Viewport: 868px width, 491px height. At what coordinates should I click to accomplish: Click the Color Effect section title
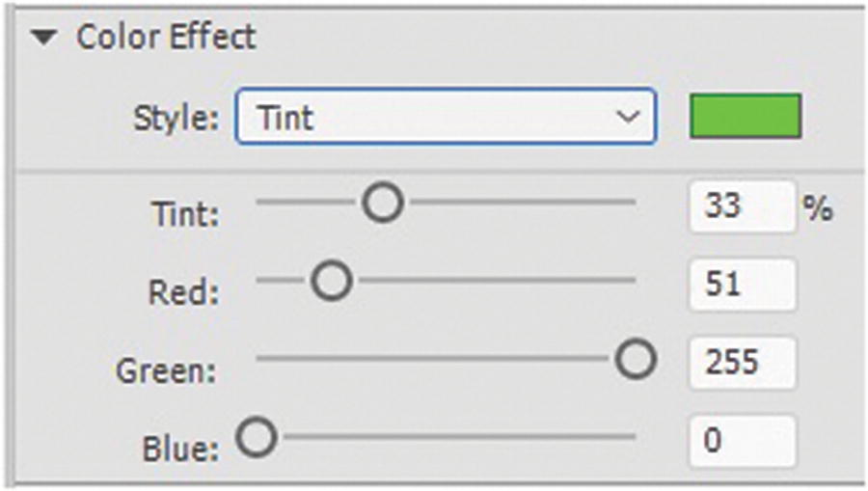pos(166,38)
